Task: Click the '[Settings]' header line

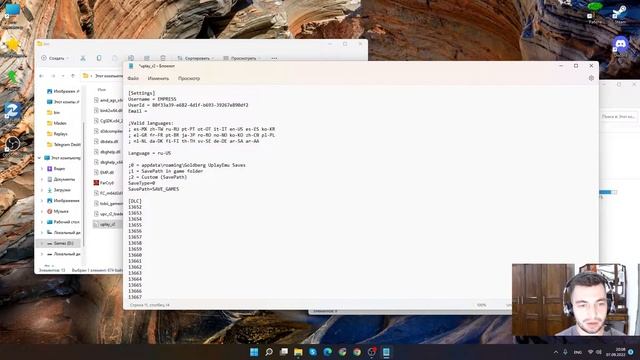Action: [142, 93]
